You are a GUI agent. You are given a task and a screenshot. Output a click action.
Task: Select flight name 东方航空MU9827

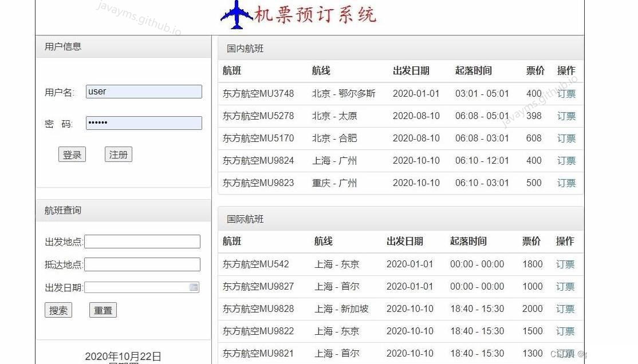[258, 287]
